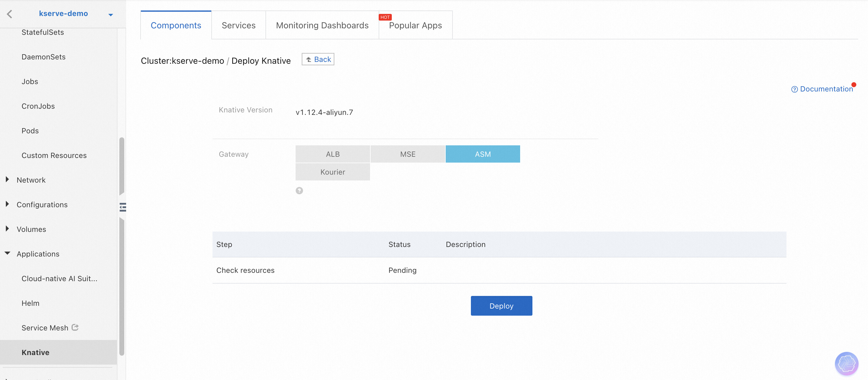The height and width of the screenshot is (380, 868).
Task: Click the back arrow beside kserve-demo
Action: point(10,14)
